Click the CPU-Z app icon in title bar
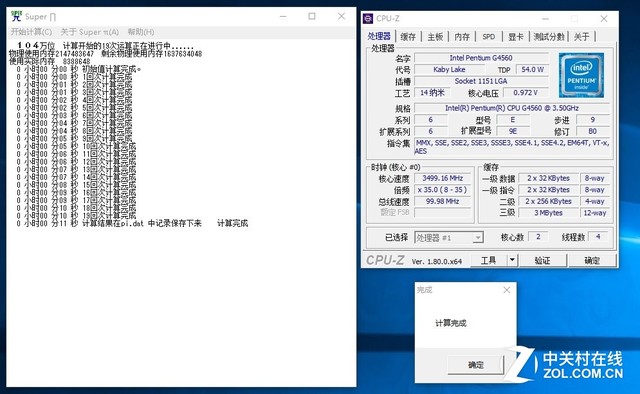 point(368,18)
